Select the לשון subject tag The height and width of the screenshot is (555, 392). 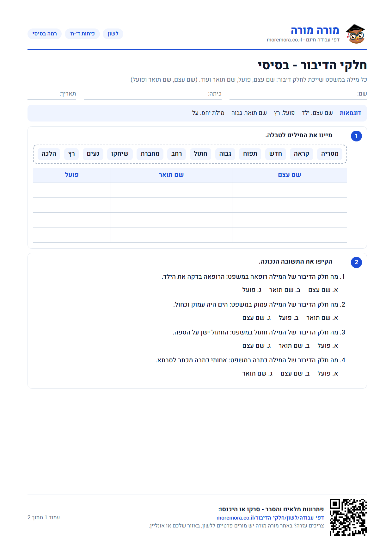113,34
